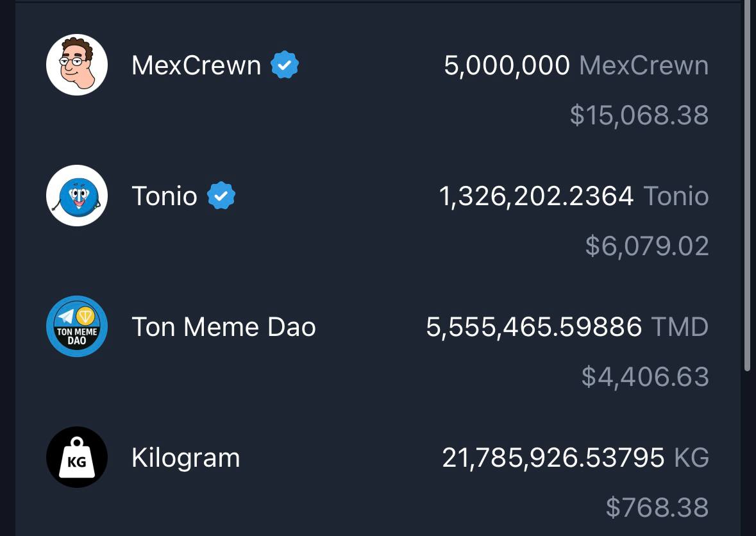Select the Kilogram token name

point(185,458)
